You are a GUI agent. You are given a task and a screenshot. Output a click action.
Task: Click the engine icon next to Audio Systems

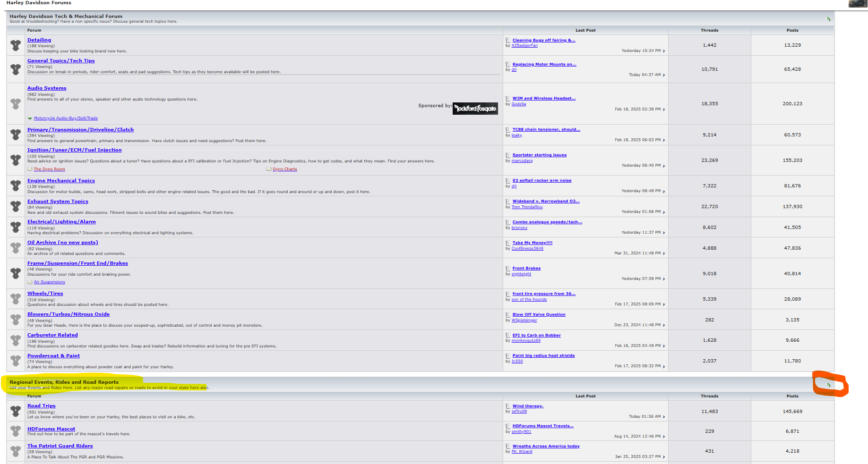(16, 104)
